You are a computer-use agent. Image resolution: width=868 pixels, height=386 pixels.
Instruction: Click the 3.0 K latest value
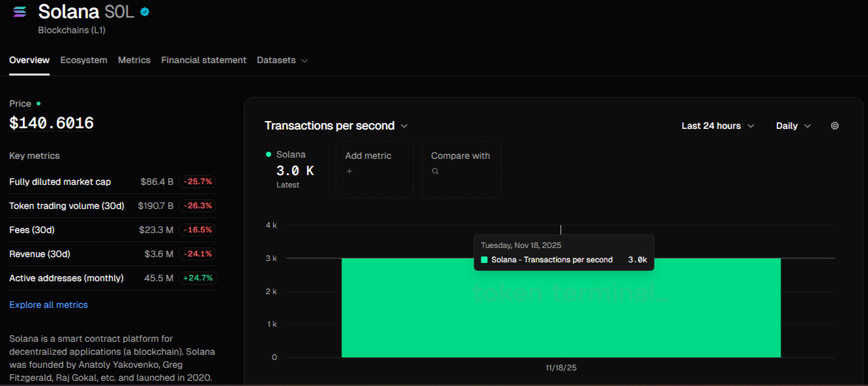(x=295, y=171)
